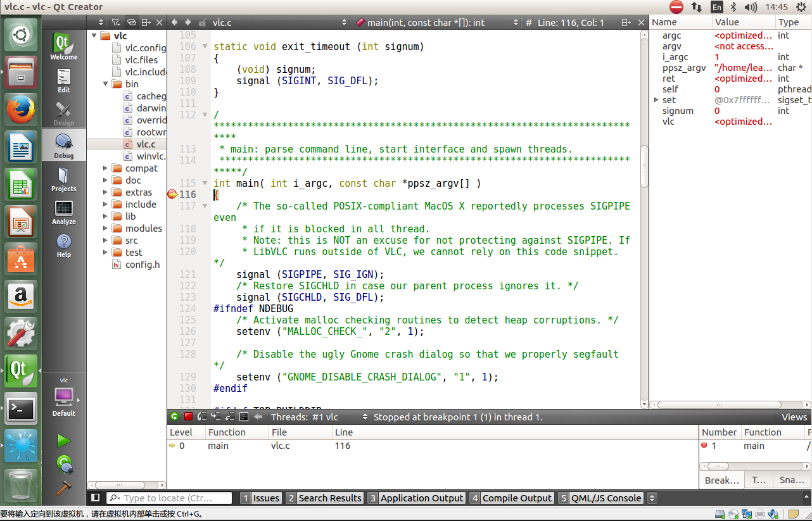Click the Line 116, Col 1 indicator
Screen dimensions: 812x521
point(571,22)
